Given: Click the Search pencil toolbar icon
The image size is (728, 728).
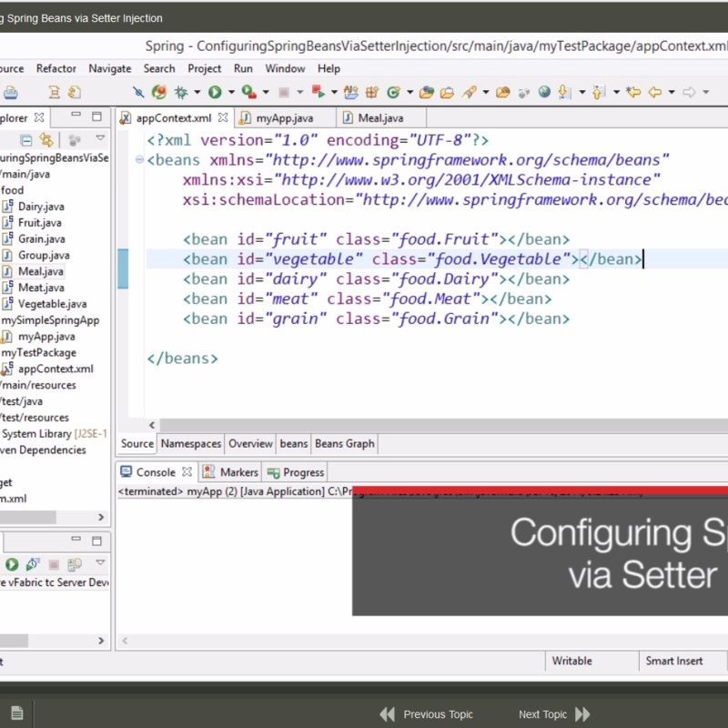Looking at the screenshot, I should [469, 92].
